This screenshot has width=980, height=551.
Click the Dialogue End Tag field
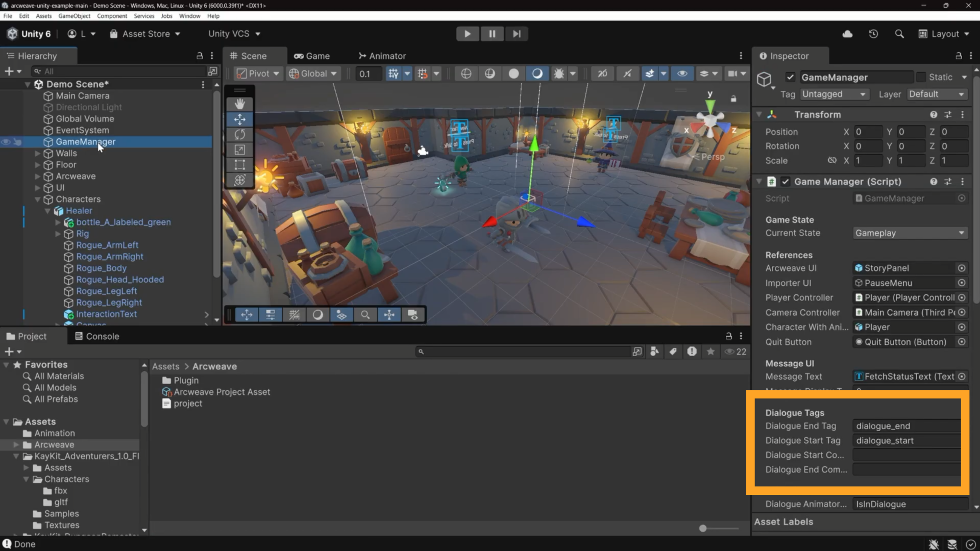pyautogui.click(x=906, y=426)
